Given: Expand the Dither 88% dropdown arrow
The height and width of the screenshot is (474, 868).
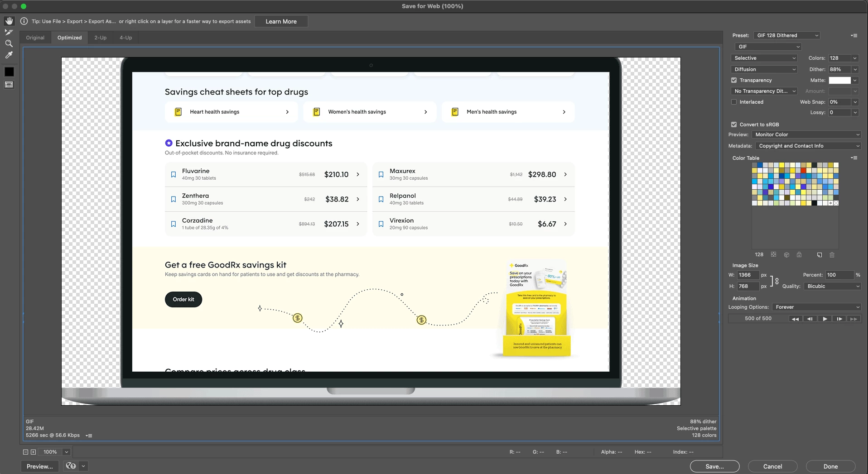Looking at the screenshot, I should click(855, 69).
